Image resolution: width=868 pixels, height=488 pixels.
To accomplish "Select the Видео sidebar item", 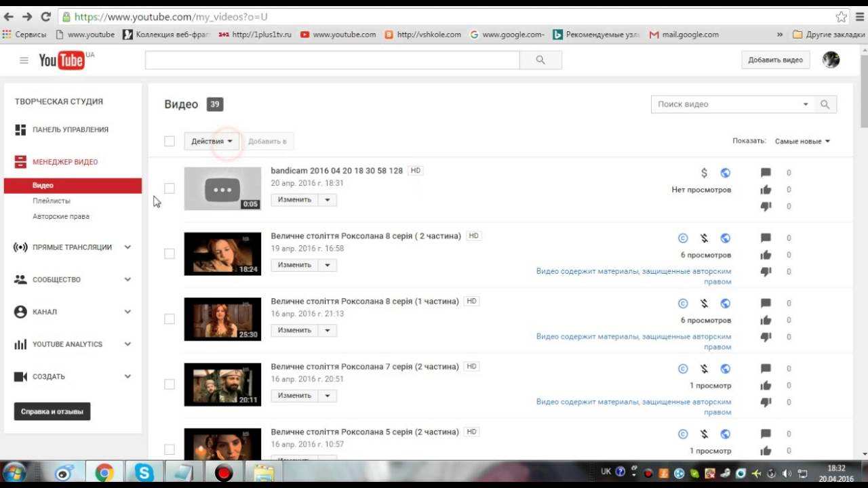I will click(73, 185).
